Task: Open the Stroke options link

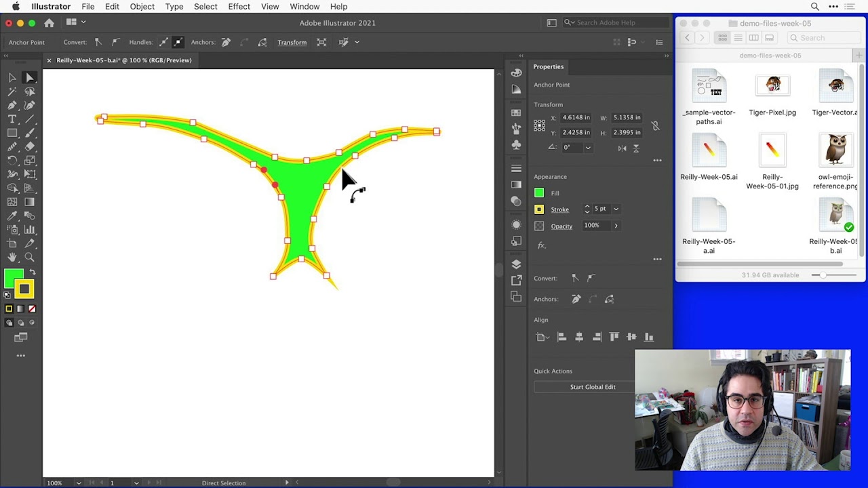Action: point(559,209)
